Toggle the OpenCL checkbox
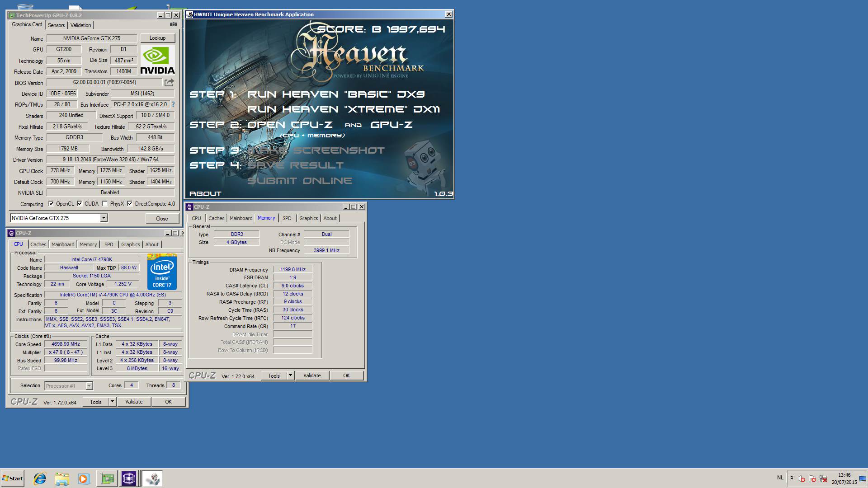 51,204
